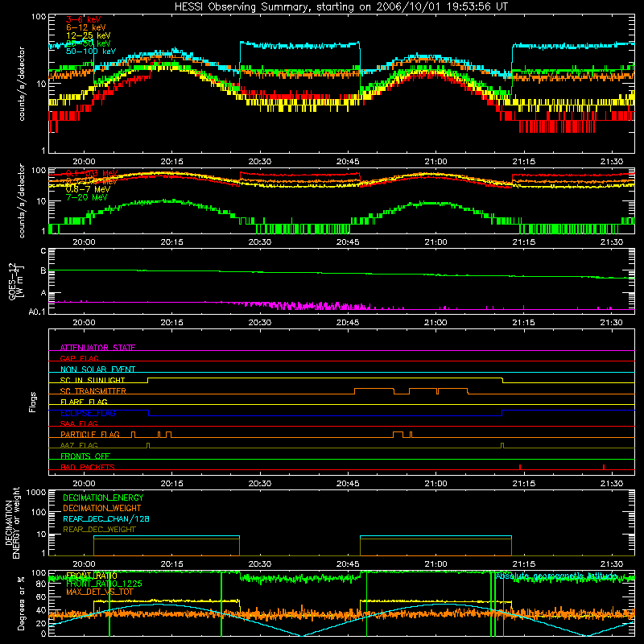
Task: Select the FRONTS_OFF flag label
Action: coord(85,456)
